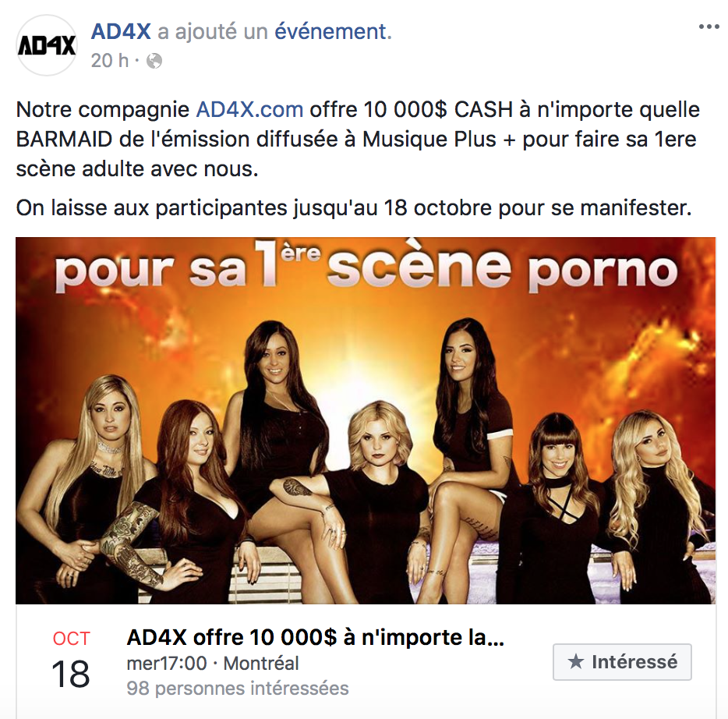The image size is (728, 719).
Task: Open the AD4X page name link
Action: point(121,32)
